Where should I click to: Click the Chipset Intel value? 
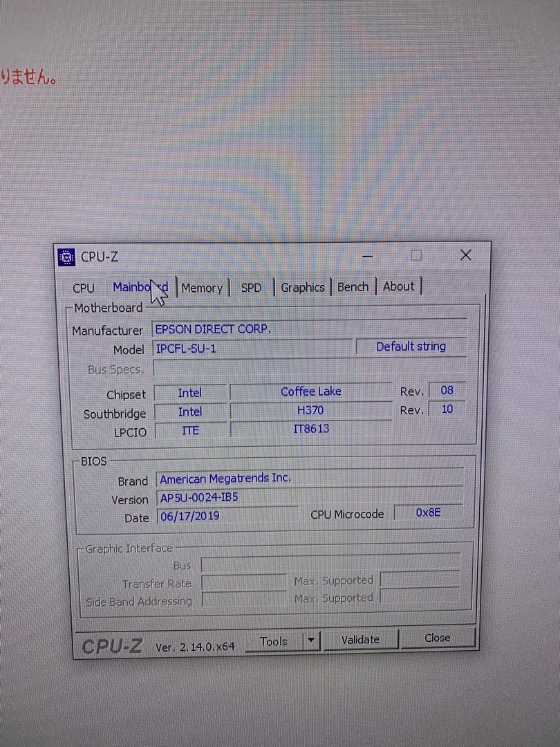(x=190, y=393)
